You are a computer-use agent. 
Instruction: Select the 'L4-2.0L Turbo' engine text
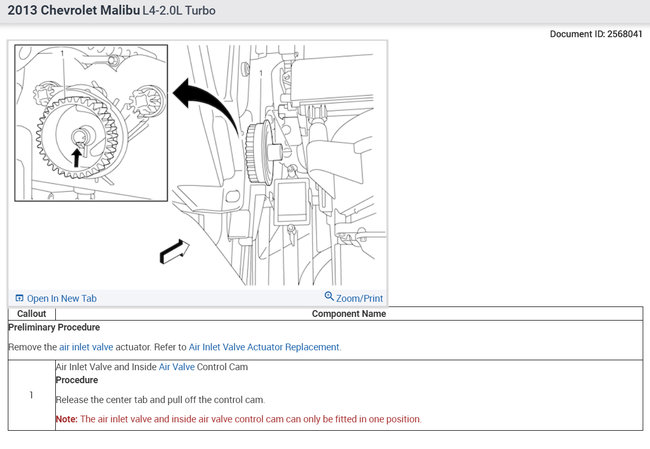click(x=179, y=11)
